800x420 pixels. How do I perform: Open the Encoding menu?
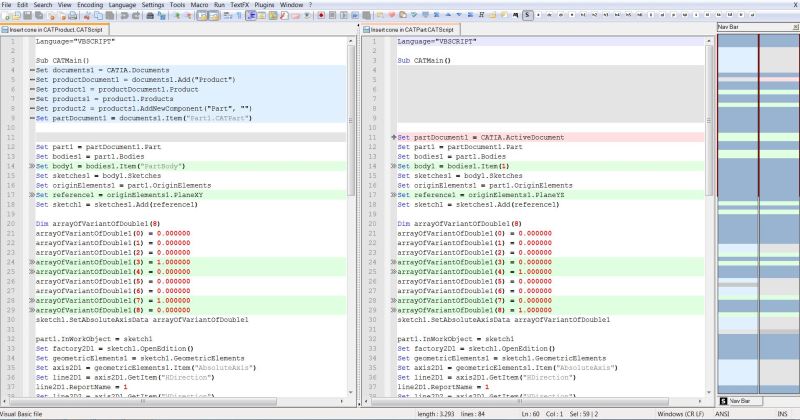click(90, 5)
